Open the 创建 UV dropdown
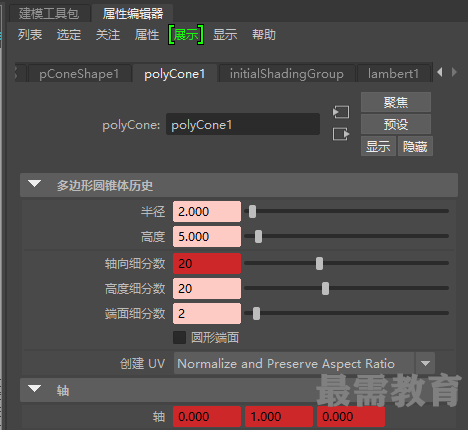The image size is (468, 430). point(304,363)
